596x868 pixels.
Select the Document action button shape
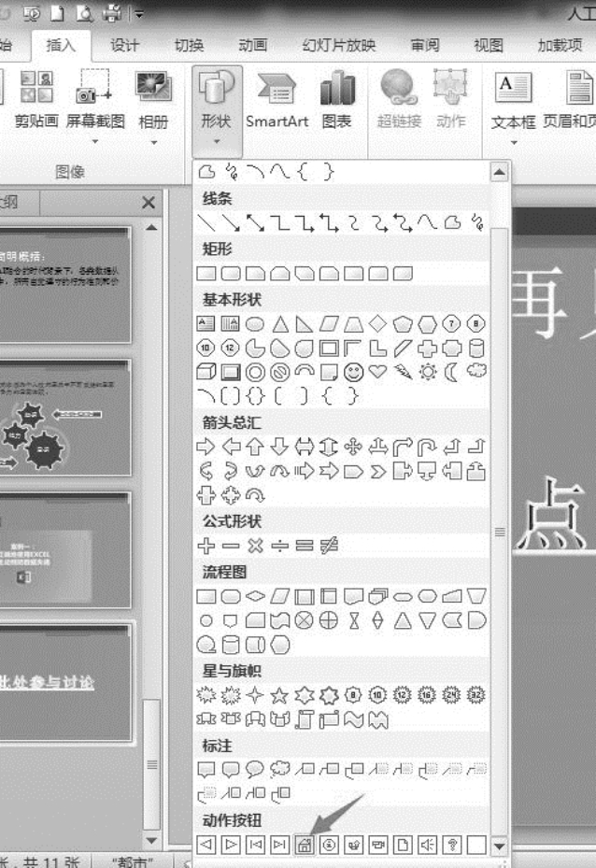pos(403,845)
